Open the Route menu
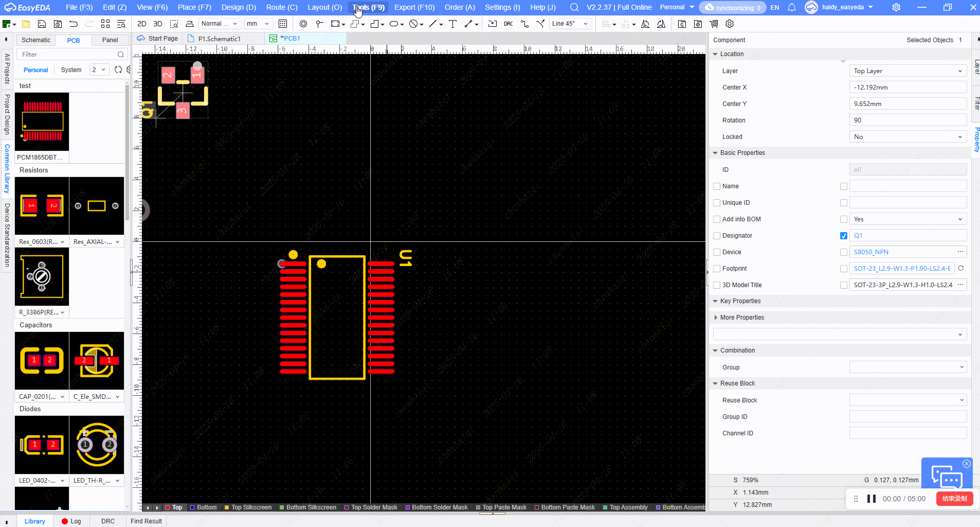Image resolution: width=980 pixels, height=527 pixels. coord(281,7)
